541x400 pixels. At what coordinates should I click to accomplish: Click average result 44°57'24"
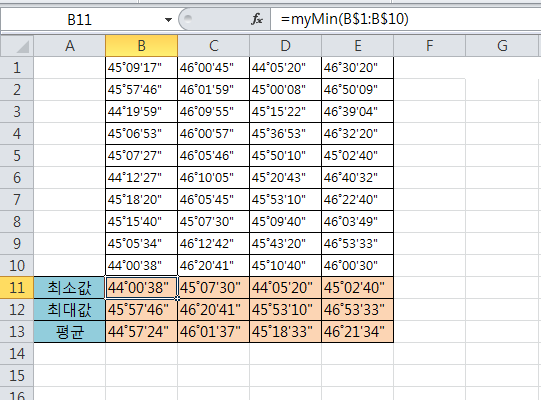pos(141,332)
